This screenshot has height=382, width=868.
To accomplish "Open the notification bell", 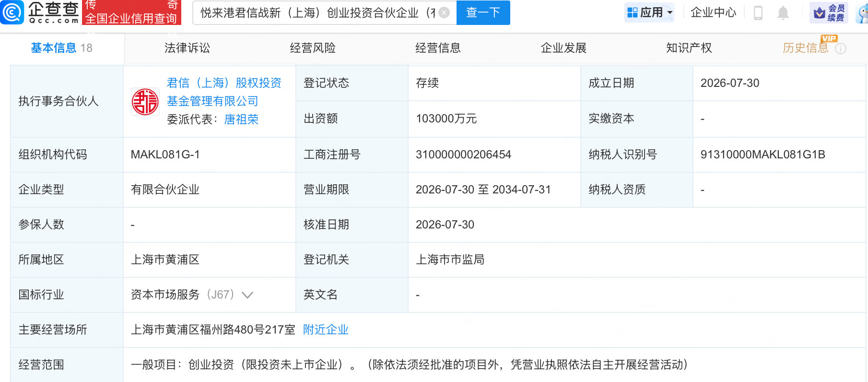I will pyautogui.click(x=783, y=12).
